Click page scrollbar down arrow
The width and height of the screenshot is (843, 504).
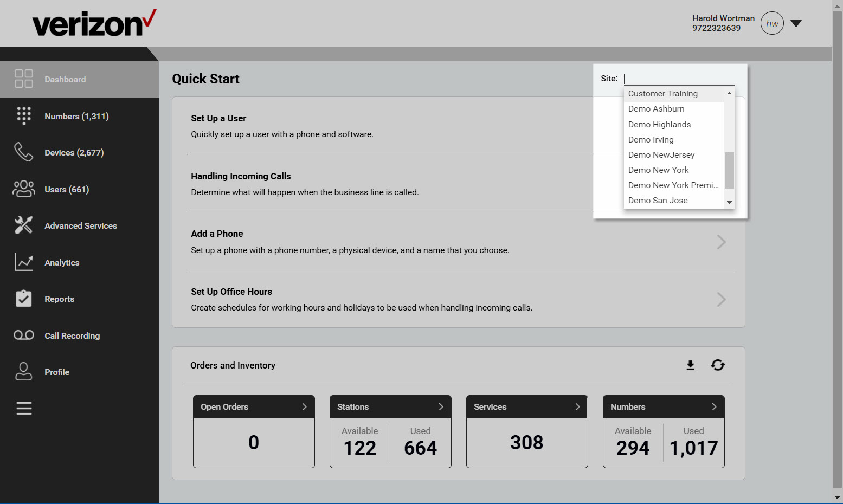click(838, 497)
